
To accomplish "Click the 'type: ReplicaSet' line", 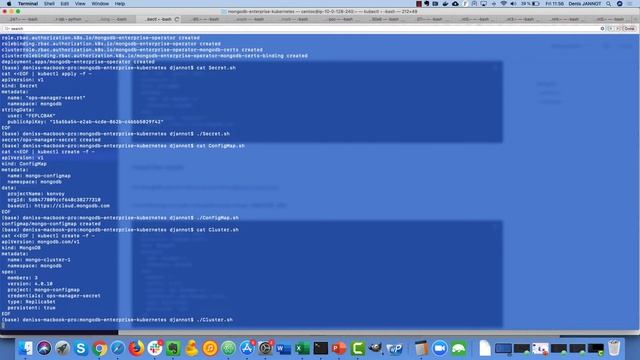I will [31, 302].
